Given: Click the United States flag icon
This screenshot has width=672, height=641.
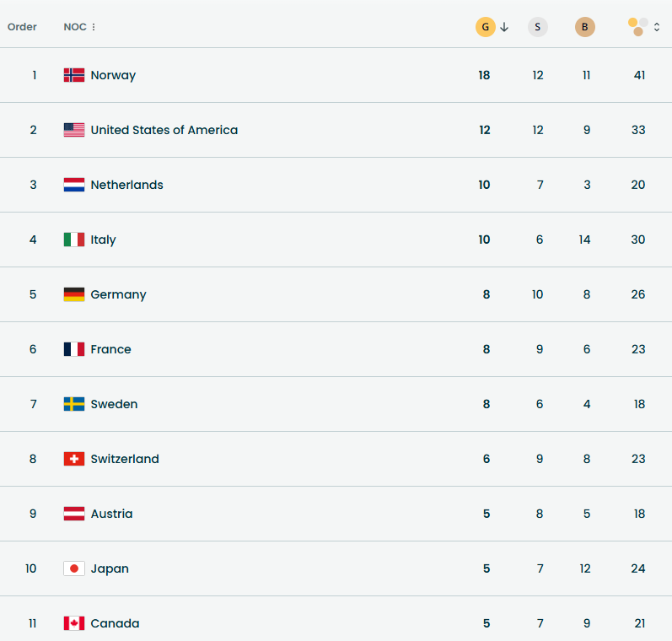Looking at the screenshot, I should [74, 130].
